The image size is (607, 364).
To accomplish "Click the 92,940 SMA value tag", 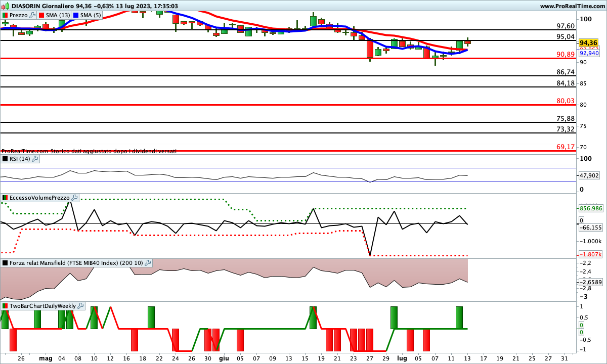I will click(x=589, y=53).
